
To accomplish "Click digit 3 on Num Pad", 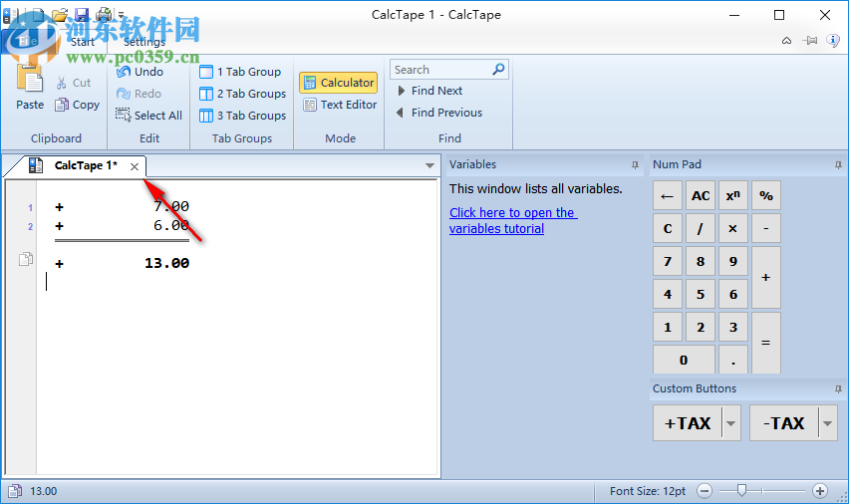I will pos(733,327).
